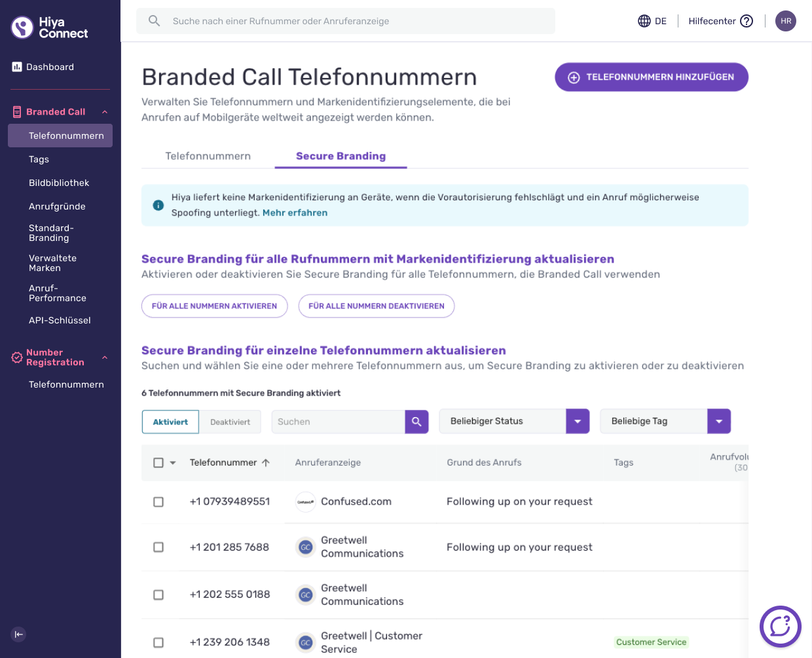Collapse the Branded Call sidebar section
This screenshot has width=812, height=658.
(105, 112)
